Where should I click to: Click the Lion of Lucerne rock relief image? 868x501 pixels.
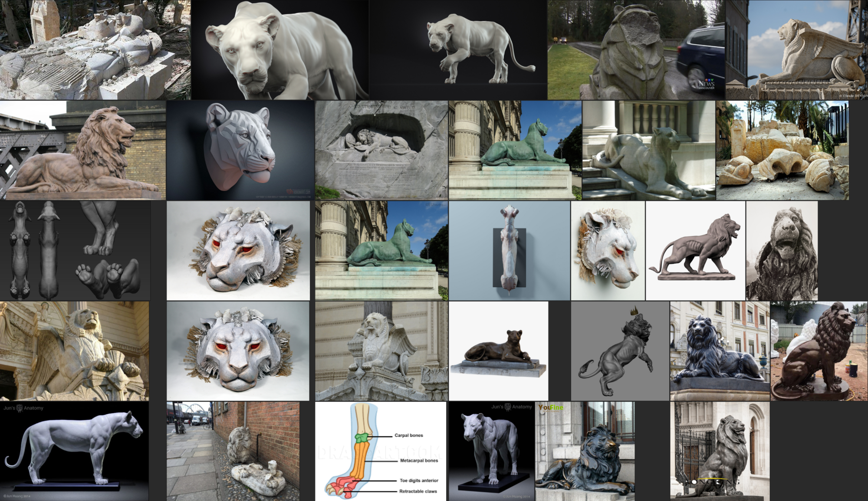coord(381,150)
